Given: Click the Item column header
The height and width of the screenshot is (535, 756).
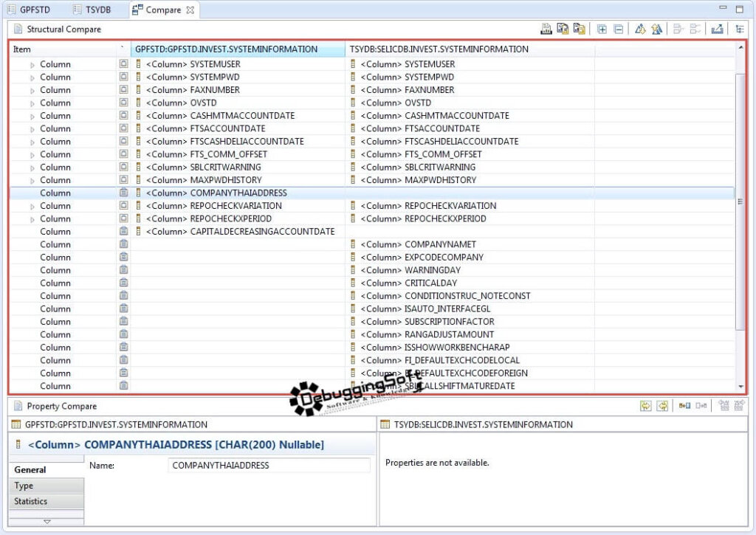Looking at the screenshot, I should (x=63, y=49).
